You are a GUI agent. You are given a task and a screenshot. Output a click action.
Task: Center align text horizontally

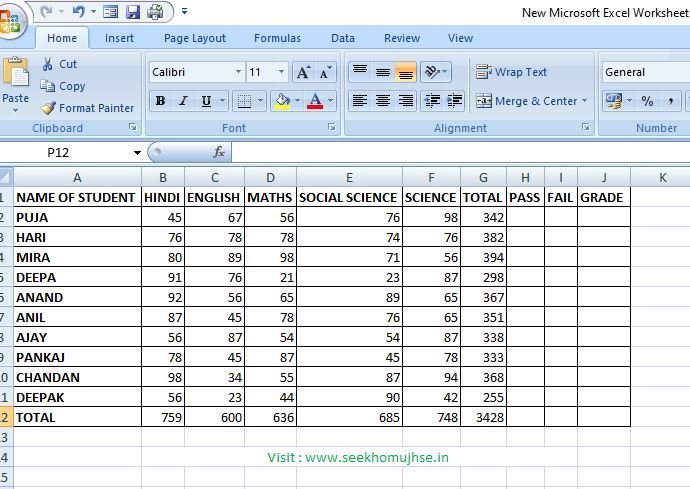[x=382, y=101]
